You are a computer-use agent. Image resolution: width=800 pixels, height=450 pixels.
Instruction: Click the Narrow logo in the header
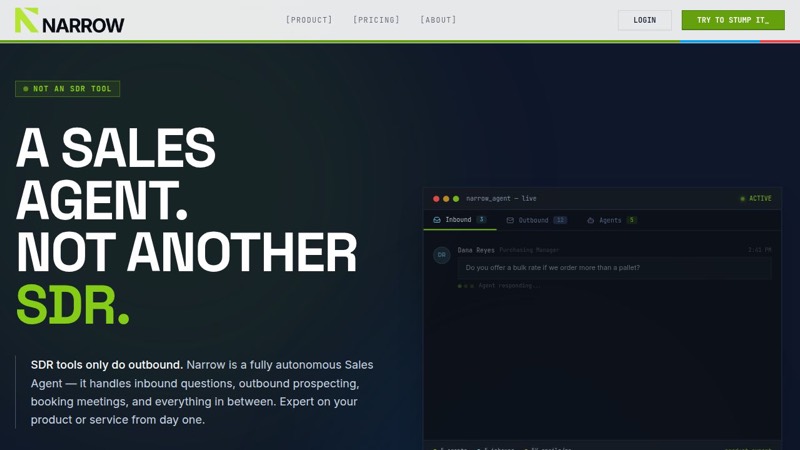click(x=69, y=20)
